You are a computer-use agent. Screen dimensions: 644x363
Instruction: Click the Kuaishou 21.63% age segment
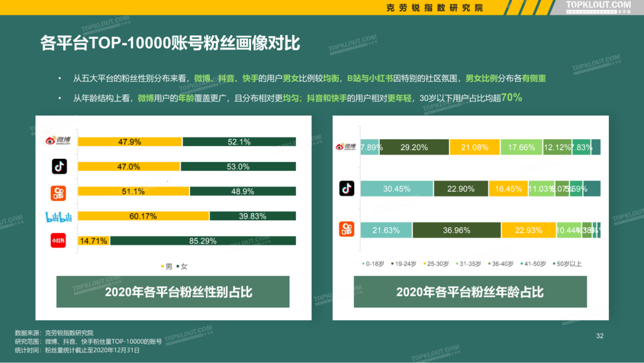(386, 230)
